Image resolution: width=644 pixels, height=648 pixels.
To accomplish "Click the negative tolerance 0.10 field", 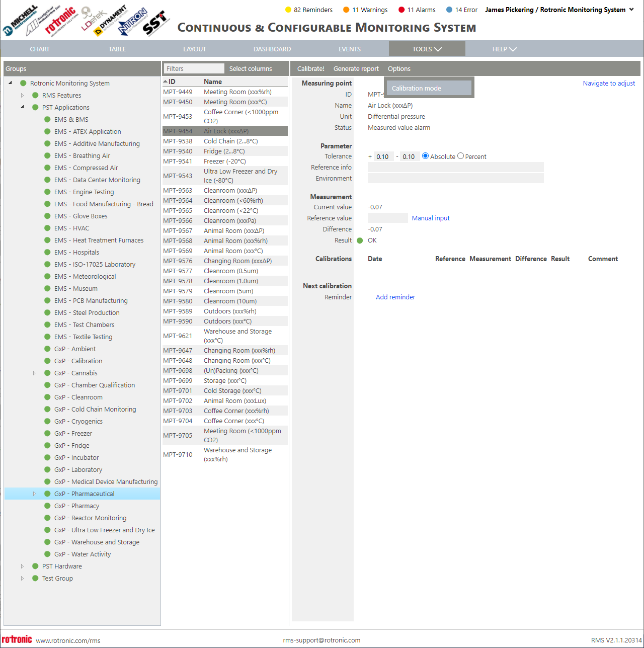I will 410,156.
